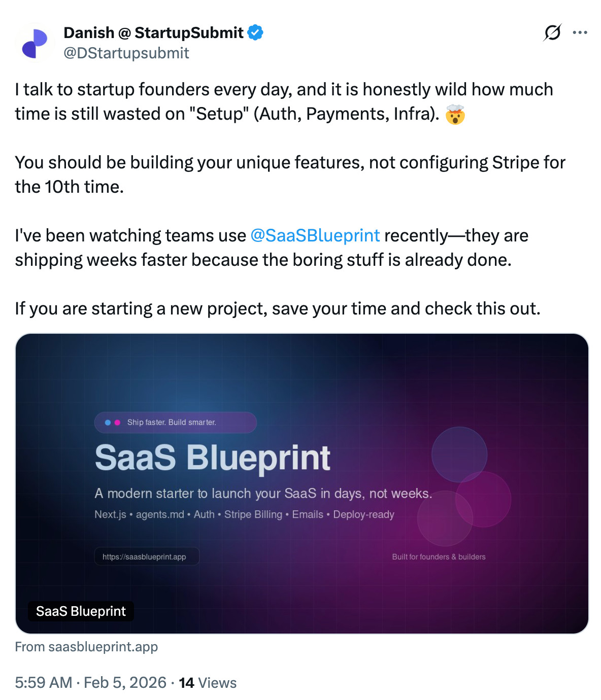Click the From saasblueprint.app source link
The image size is (601, 700).
[x=87, y=647]
